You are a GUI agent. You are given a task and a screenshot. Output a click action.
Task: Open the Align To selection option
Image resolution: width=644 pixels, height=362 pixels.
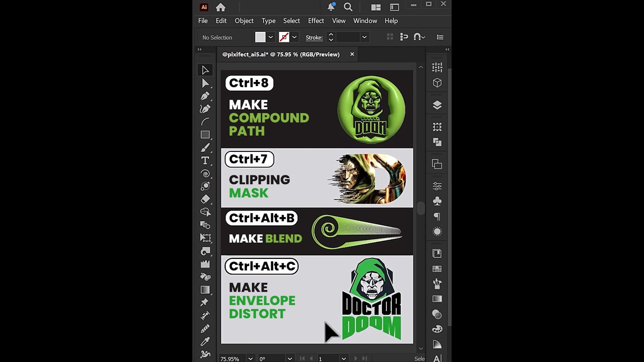404,37
